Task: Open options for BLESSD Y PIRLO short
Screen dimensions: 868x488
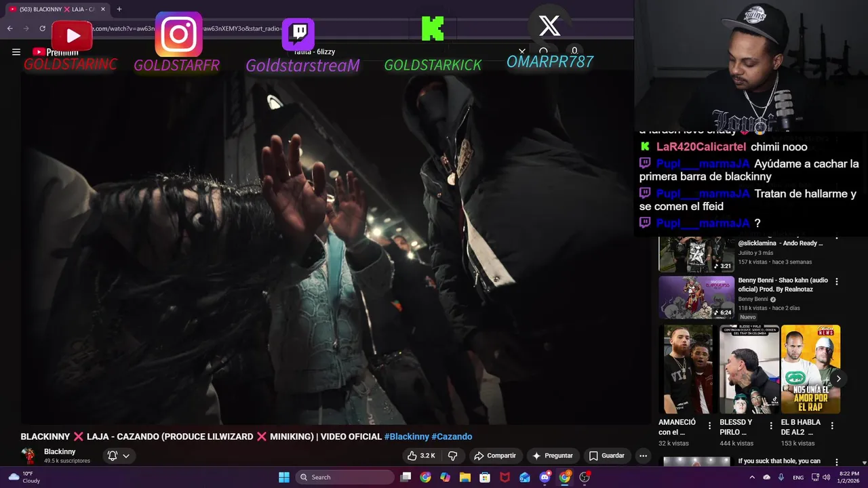Action: pyautogui.click(x=770, y=426)
